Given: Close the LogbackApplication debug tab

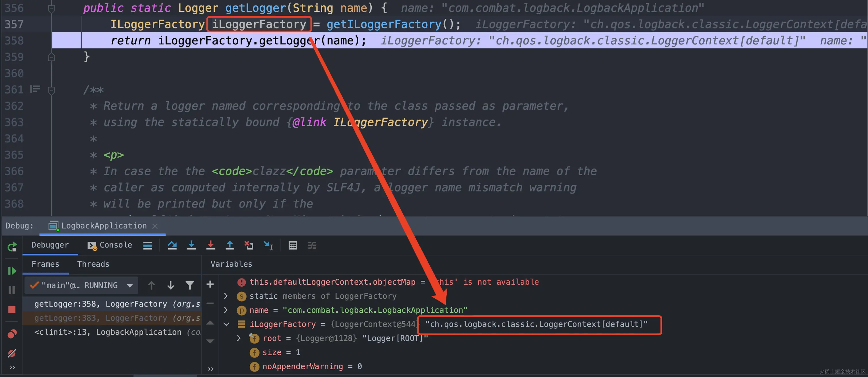Looking at the screenshot, I should [155, 226].
